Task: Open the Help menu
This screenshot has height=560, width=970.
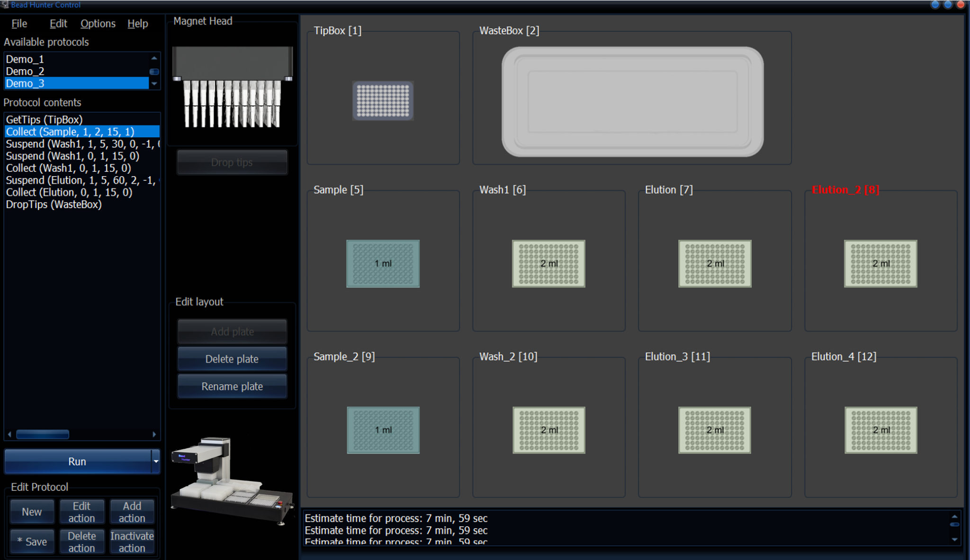Action: click(x=137, y=23)
